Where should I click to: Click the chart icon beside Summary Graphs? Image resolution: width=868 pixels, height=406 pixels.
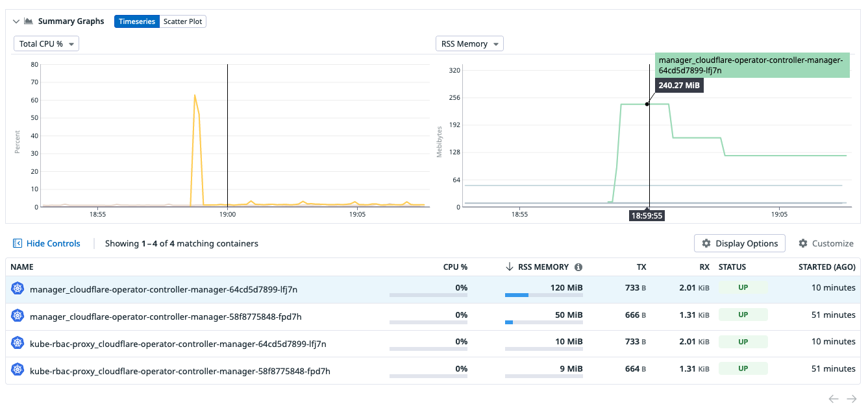coord(29,21)
